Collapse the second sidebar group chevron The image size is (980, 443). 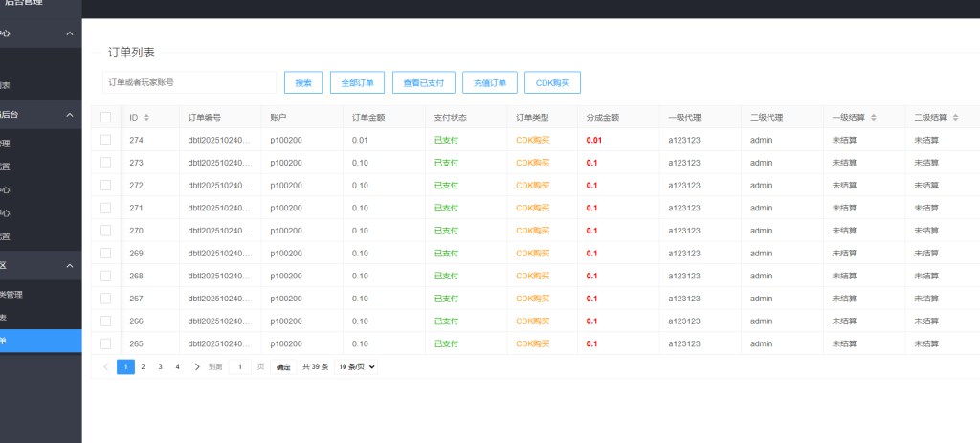[x=69, y=115]
